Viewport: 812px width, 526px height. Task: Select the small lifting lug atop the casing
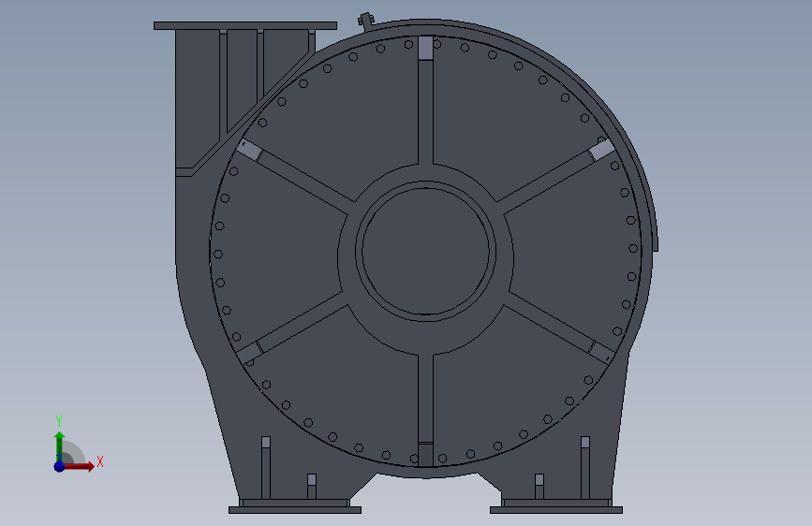pyautogui.click(x=365, y=21)
